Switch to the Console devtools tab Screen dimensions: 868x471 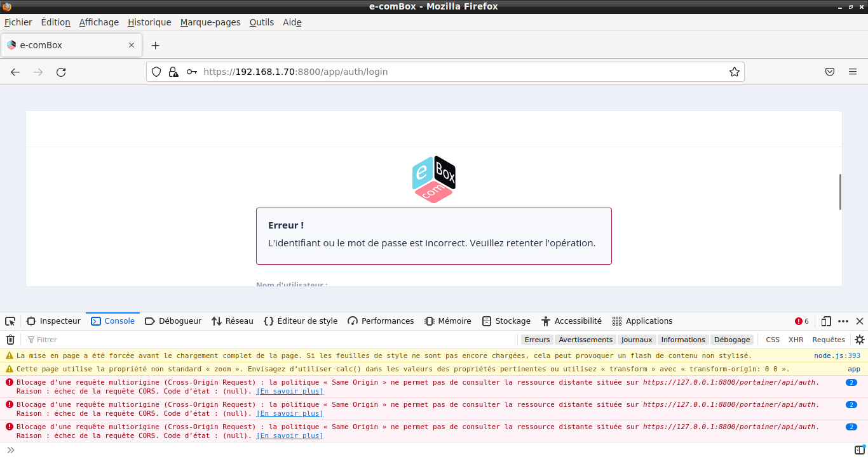[x=112, y=321]
